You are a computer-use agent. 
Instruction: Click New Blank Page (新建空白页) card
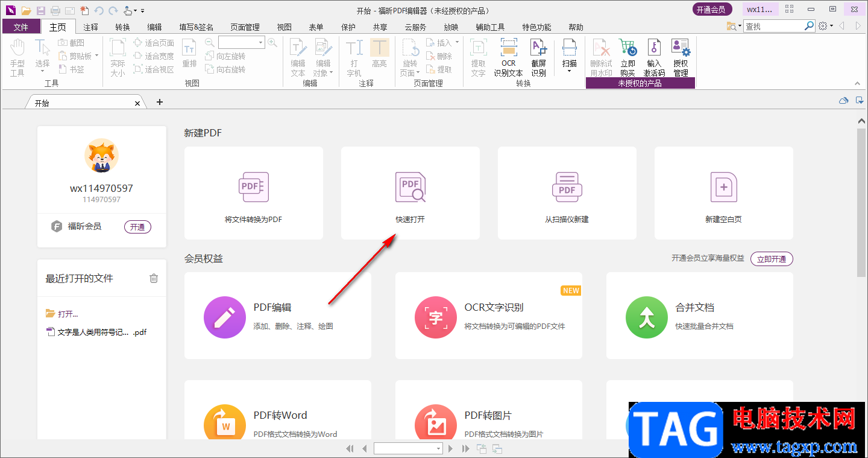coord(724,193)
